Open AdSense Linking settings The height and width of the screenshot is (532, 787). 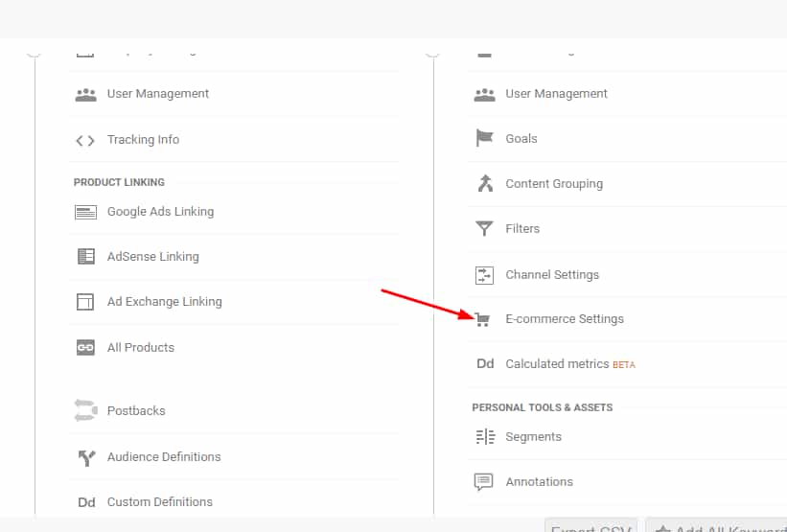click(x=152, y=257)
